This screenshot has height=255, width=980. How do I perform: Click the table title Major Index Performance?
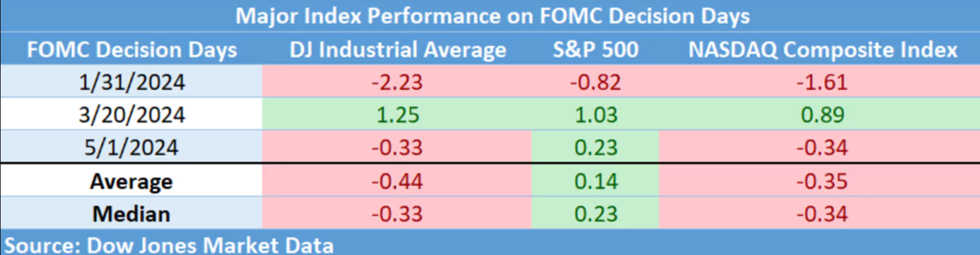[x=492, y=16]
